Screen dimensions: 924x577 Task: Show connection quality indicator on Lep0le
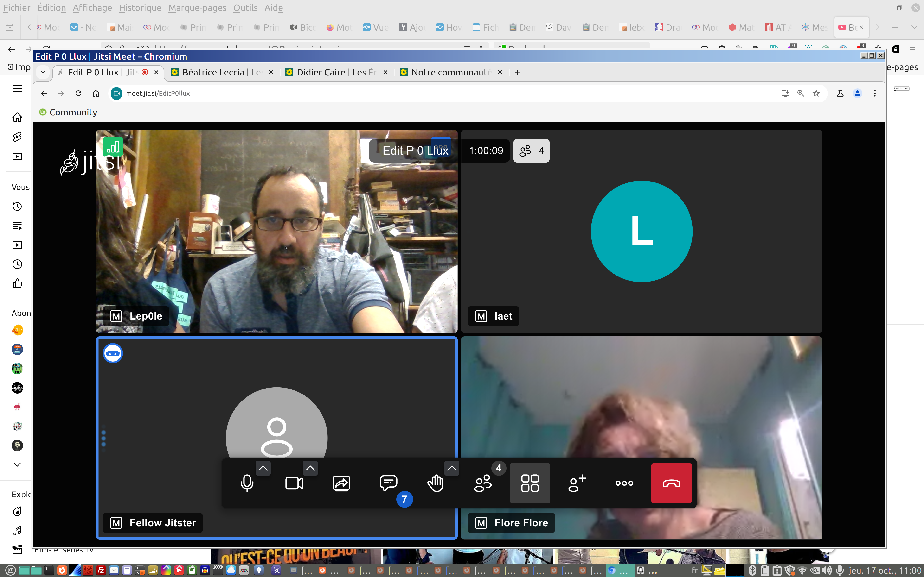click(x=113, y=147)
